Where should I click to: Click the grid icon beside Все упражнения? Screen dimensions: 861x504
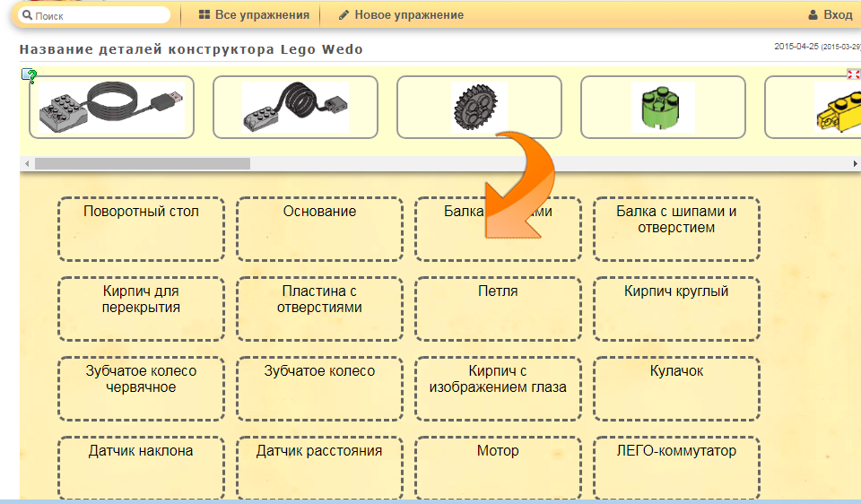coord(204,15)
